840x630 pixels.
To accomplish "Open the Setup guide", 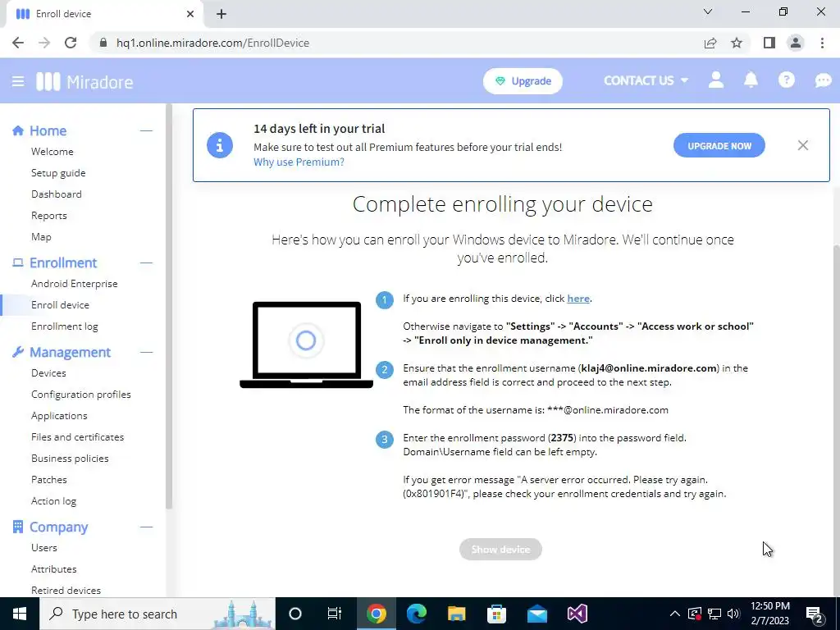I will [x=58, y=173].
